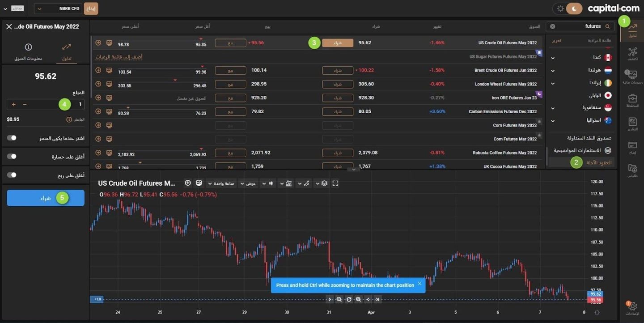The height and width of the screenshot is (323, 644).
Task: Switch to the dark theme moon
Action: pos(575,8)
